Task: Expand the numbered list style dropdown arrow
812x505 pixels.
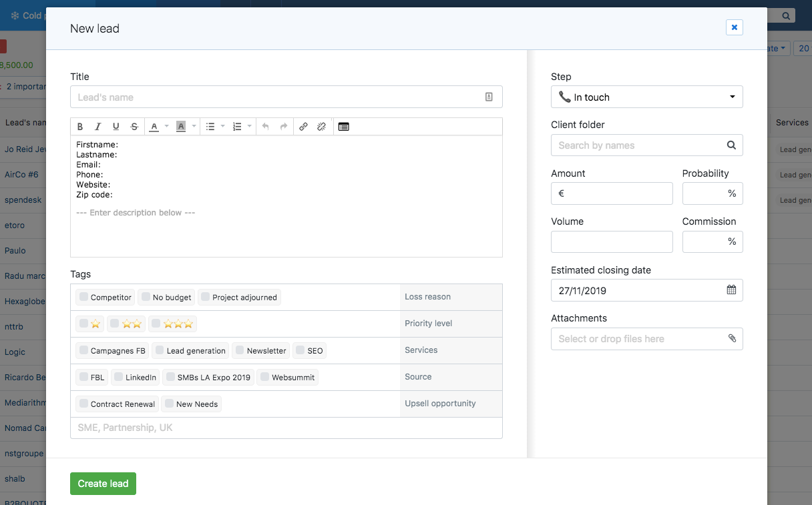Action: click(249, 127)
